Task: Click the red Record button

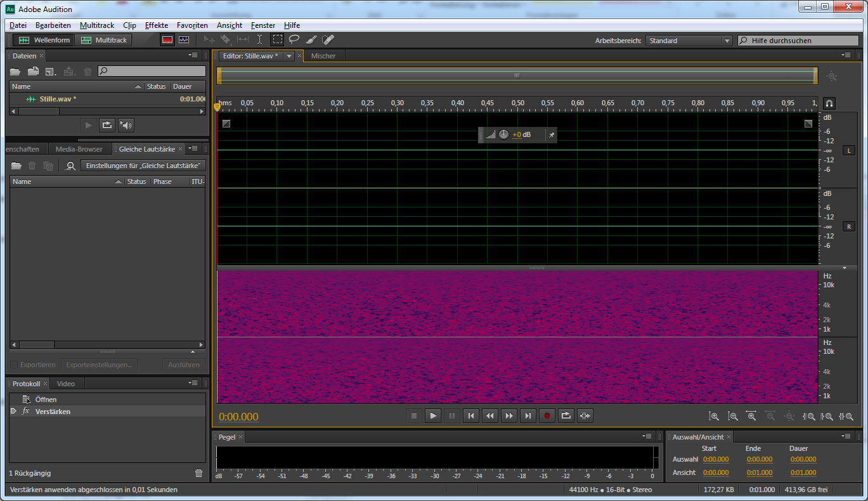Action: [547, 416]
